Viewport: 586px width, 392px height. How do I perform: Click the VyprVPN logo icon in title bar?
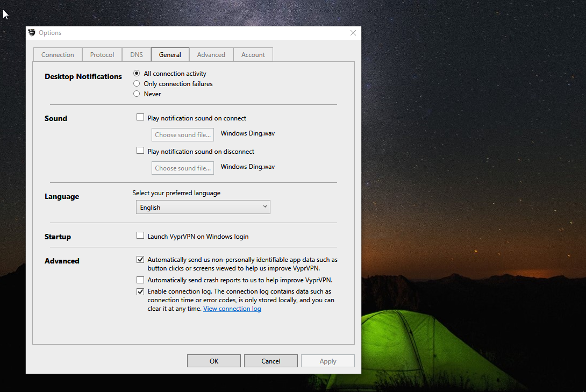32,32
